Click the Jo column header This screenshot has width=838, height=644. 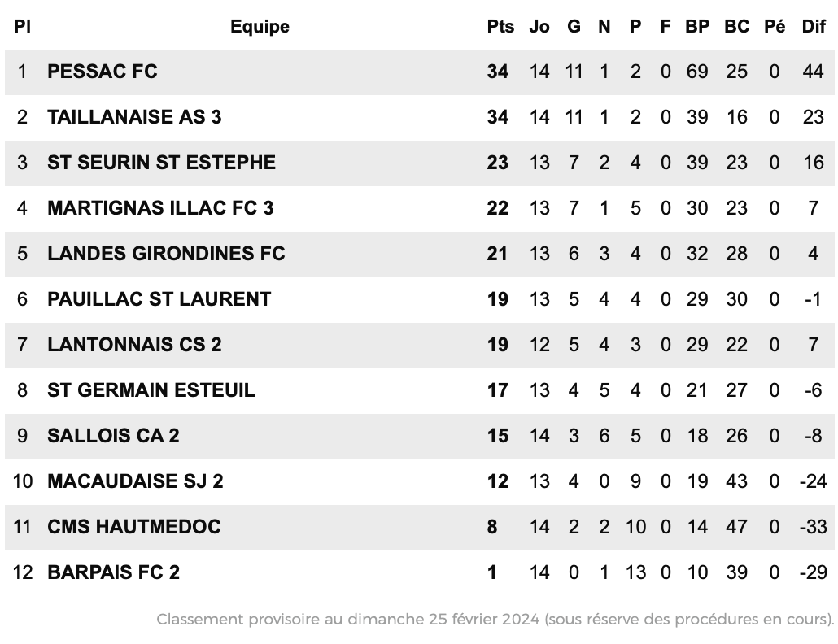(539, 26)
